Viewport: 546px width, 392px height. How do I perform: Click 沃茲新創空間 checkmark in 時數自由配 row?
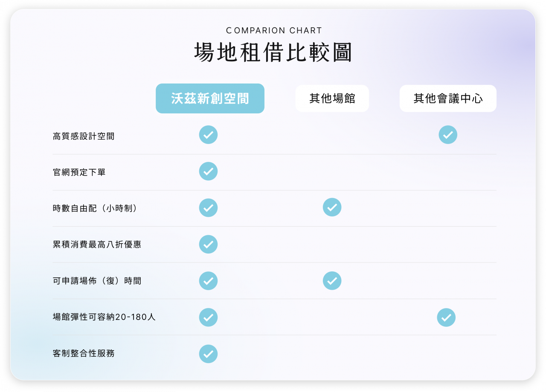click(x=208, y=208)
